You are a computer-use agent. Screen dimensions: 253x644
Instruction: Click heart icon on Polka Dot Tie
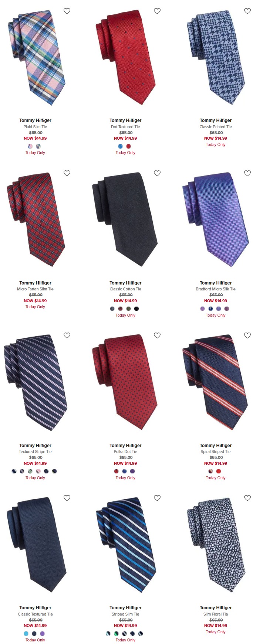pos(157,335)
